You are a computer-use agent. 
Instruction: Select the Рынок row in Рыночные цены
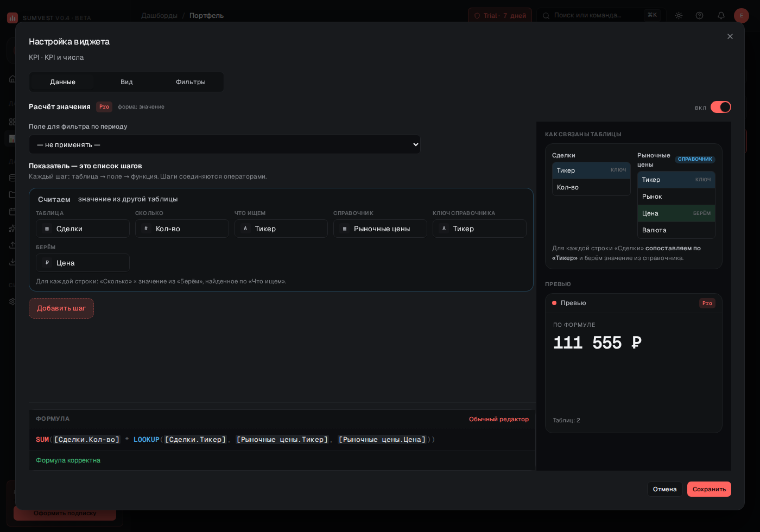[676, 197]
